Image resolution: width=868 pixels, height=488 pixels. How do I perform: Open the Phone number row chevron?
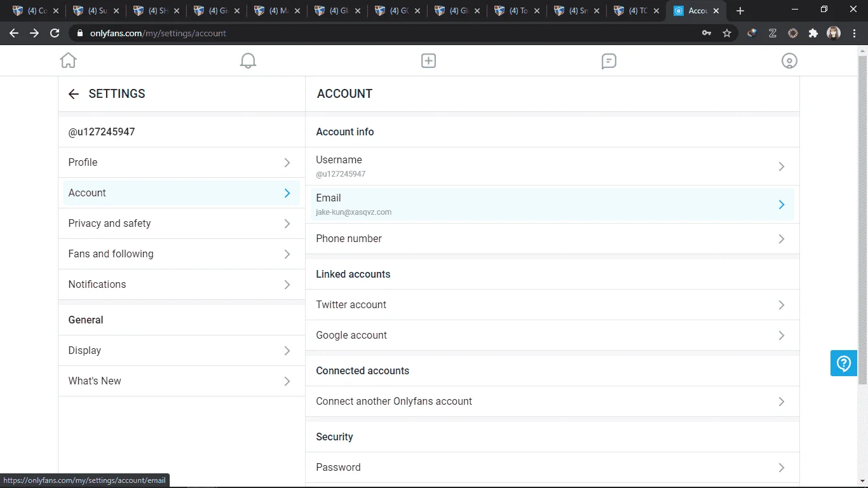[782, 239]
